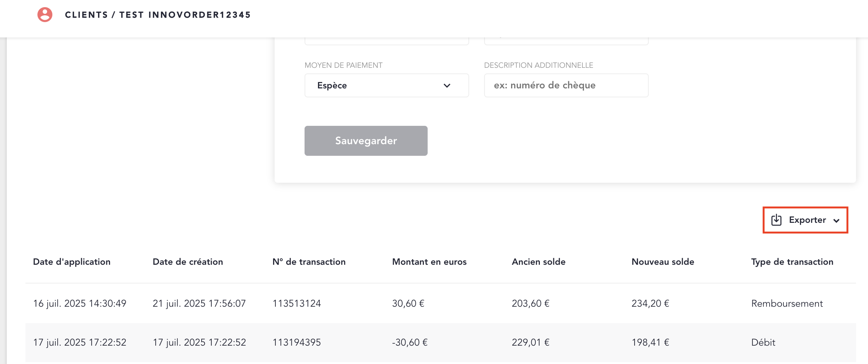868x364 pixels.
Task: Click the Ancien solde column header
Action: (x=538, y=262)
